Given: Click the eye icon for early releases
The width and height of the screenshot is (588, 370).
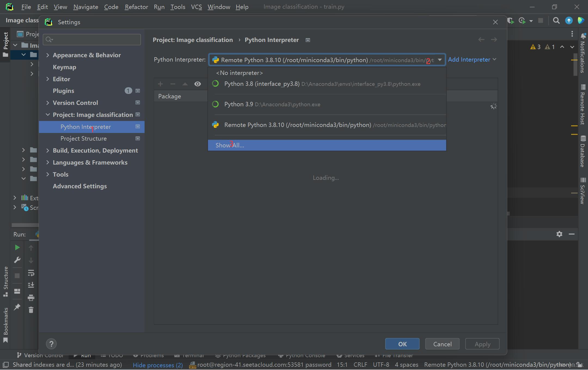Looking at the screenshot, I should tap(198, 84).
